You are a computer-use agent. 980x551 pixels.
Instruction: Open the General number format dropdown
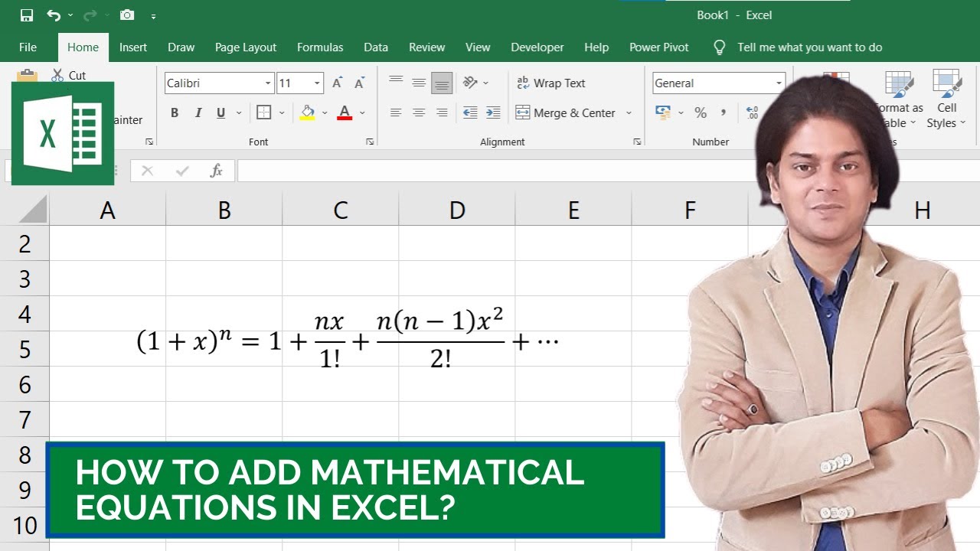click(x=779, y=83)
